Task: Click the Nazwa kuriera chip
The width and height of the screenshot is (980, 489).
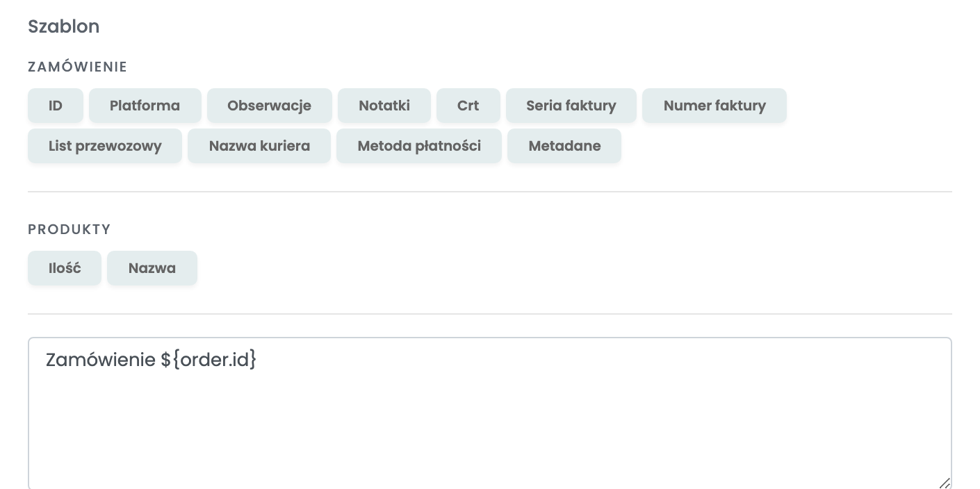Action: [x=259, y=146]
